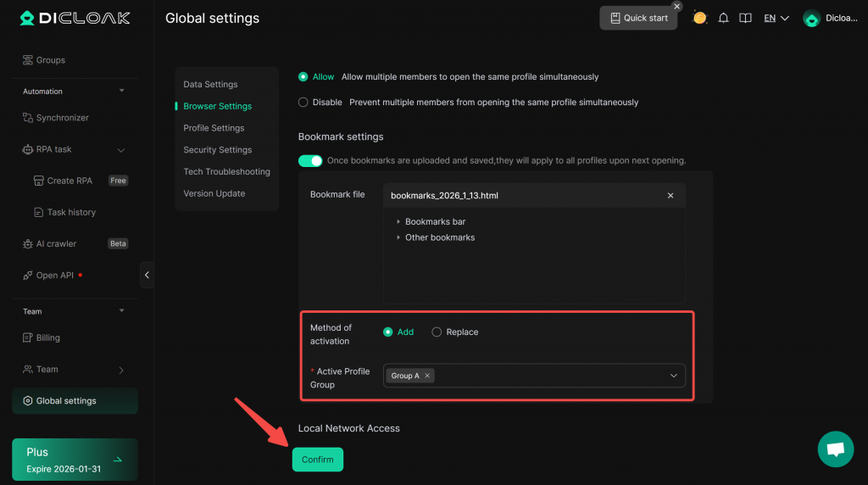868x485 pixels.
Task: Remove Group A tag from profile group
Action: (427, 376)
